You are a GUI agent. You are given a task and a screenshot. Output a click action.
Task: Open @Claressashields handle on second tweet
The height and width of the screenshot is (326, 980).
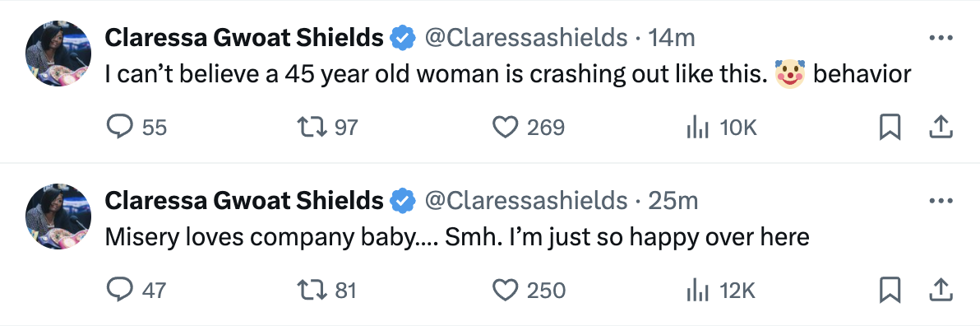(x=525, y=201)
